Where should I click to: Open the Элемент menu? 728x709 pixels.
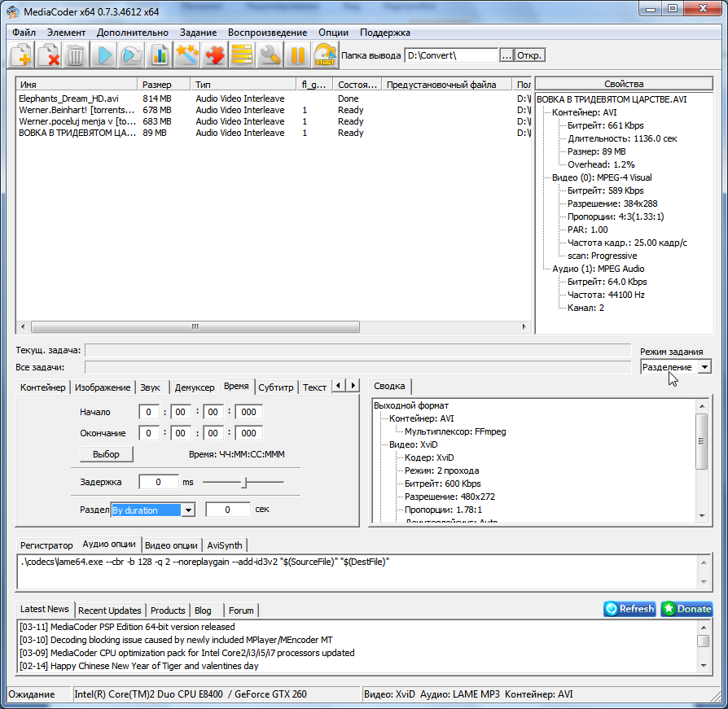tap(67, 33)
